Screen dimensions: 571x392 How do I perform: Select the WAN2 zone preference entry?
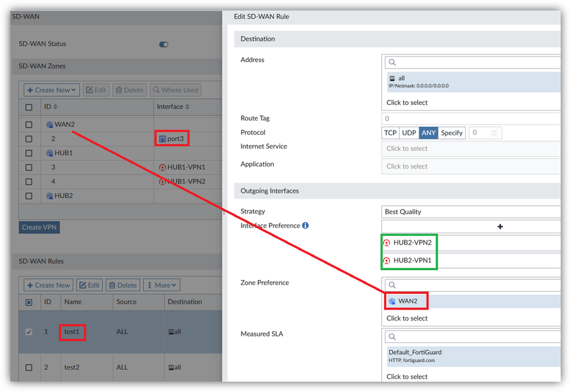(473, 301)
